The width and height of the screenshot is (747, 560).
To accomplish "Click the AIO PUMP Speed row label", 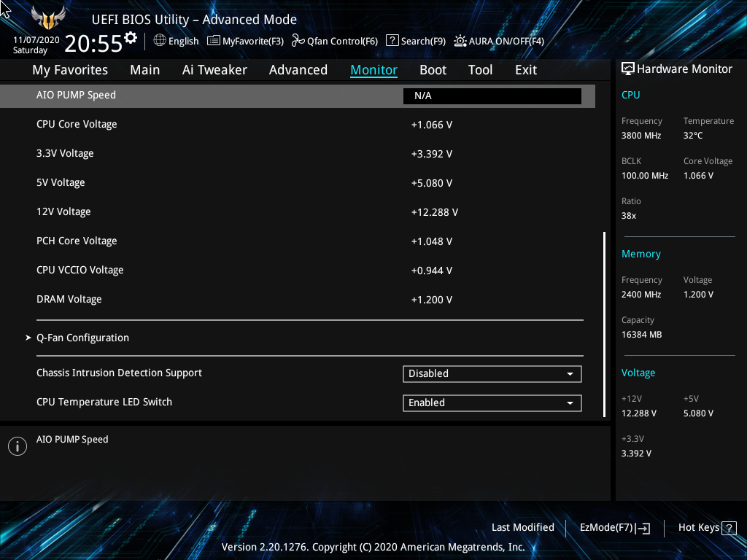I will (76, 96).
